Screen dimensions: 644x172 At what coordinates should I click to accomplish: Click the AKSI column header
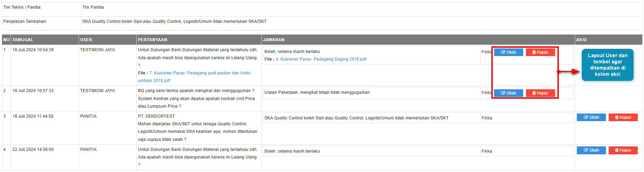tap(581, 40)
